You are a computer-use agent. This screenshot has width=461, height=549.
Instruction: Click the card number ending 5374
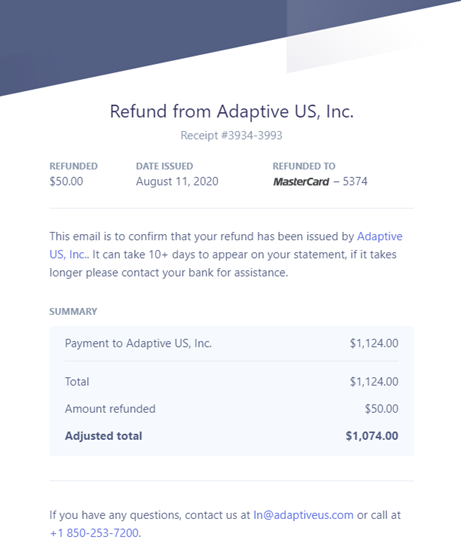tap(355, 181)
